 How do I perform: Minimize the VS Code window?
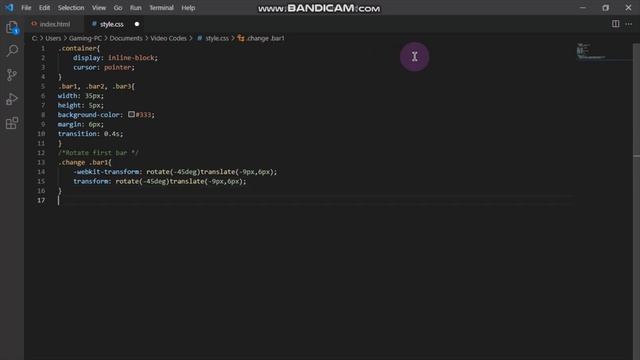(582, 8)
